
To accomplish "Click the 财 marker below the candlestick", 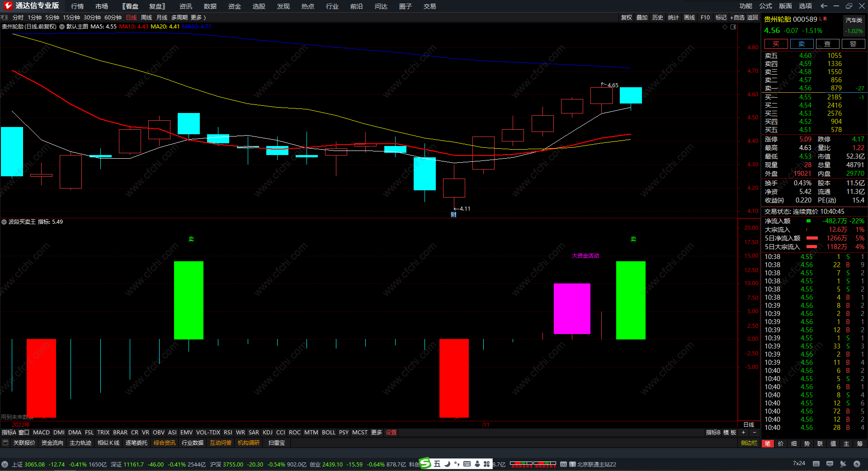I will click(453, 215).
